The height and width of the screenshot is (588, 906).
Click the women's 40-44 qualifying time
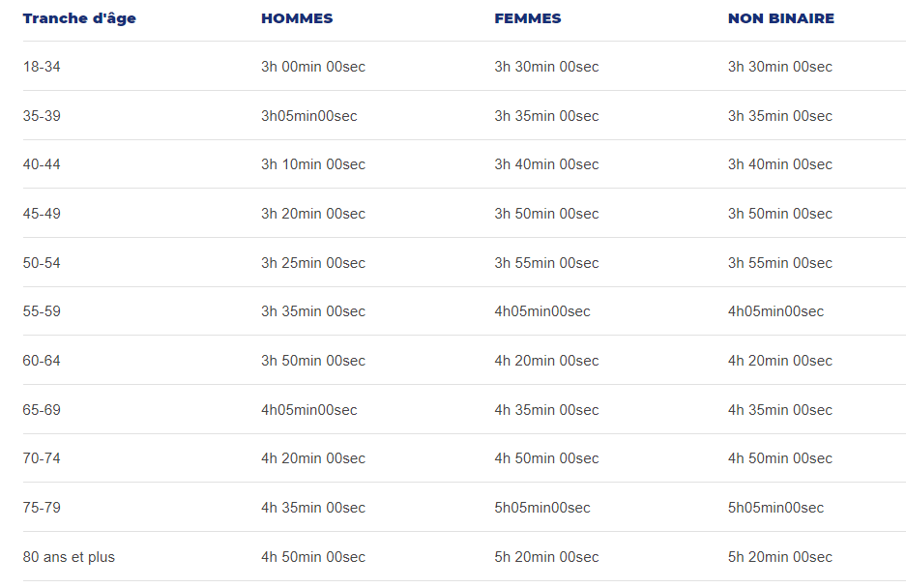coord(546,164)
